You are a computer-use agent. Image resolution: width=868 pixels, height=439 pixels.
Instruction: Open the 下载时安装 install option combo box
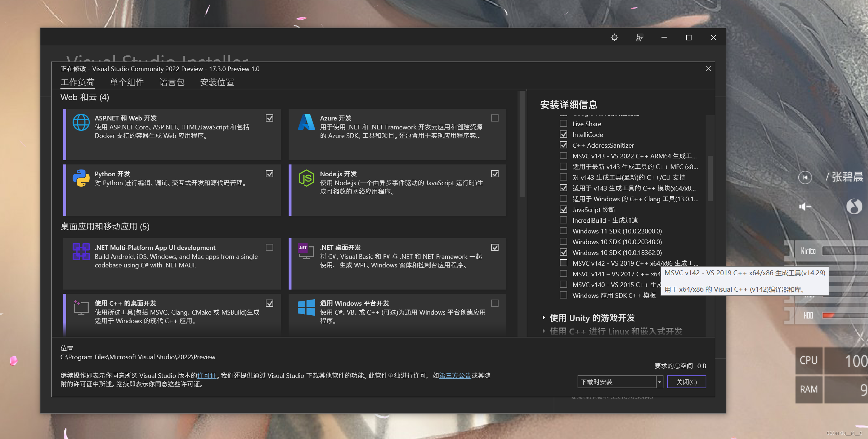click(617, 382)
